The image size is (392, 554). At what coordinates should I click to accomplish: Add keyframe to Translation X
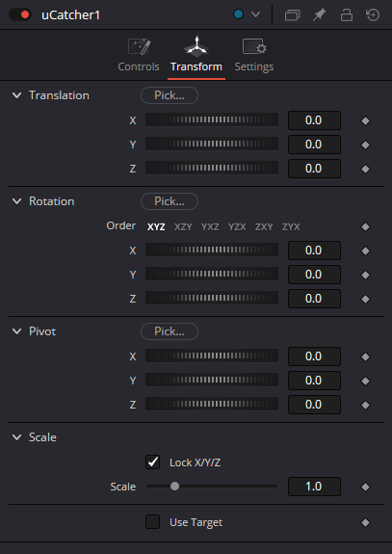(366, 120)
